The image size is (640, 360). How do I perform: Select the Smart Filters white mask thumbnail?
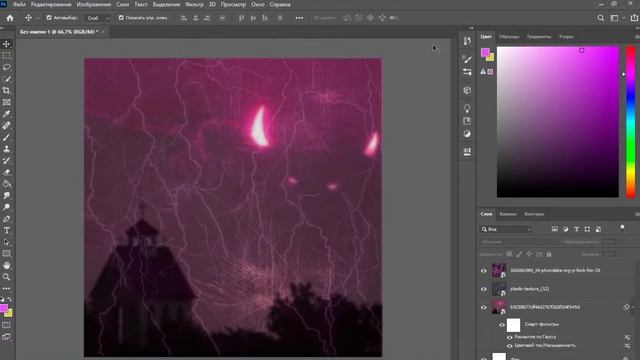513,325
